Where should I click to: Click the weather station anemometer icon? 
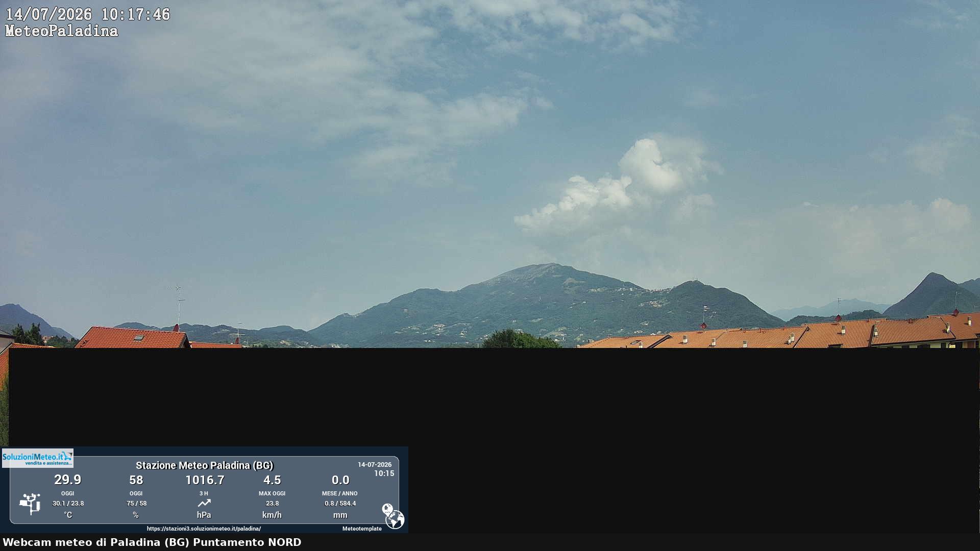30,504
